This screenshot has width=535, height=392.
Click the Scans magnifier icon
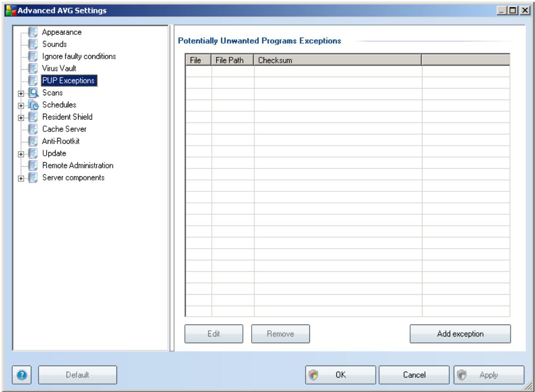coord(32,93)
